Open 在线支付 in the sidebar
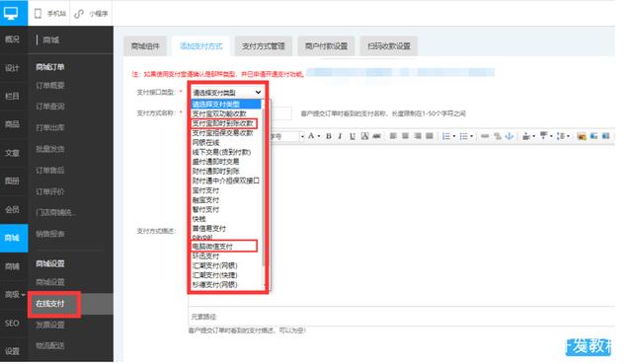632x364 pixels. tap(50, 304)
